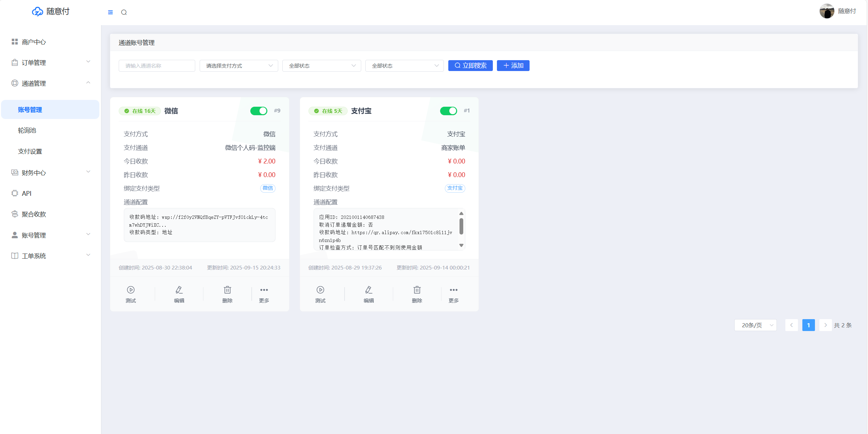Screen dimensions: 868x434
Task: Click the 请输入通道名称 input field
Action: click(157, 66)
